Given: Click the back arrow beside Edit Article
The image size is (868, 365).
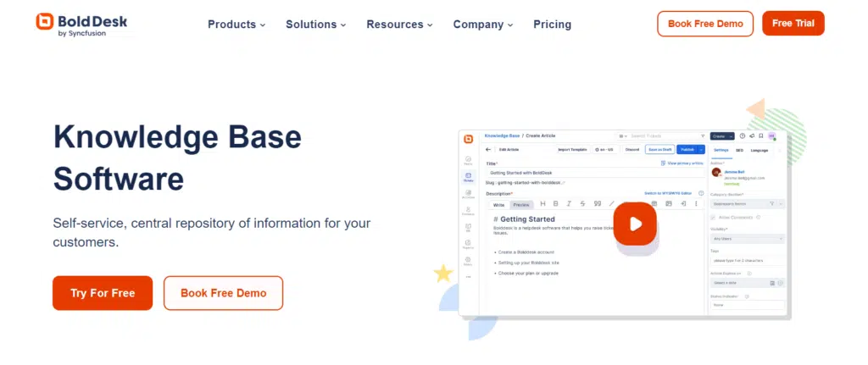Looking at the screenshot, I should coord(488,149).
